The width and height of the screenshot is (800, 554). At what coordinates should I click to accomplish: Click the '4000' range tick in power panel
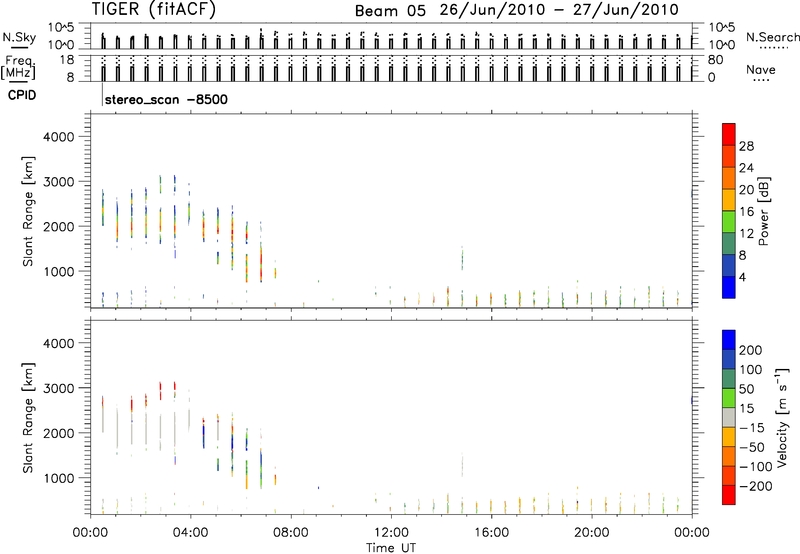(59, 137)
